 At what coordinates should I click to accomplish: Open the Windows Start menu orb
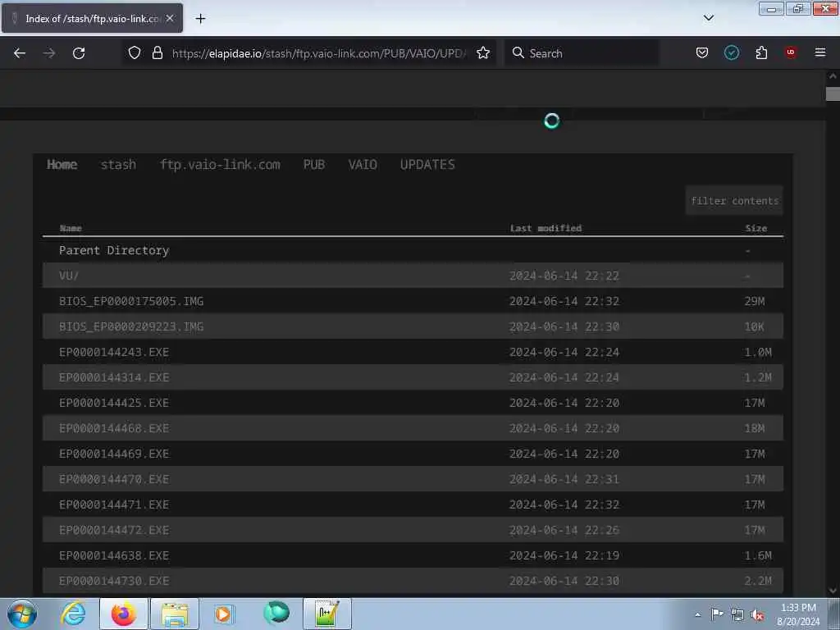tap(22, 614)
